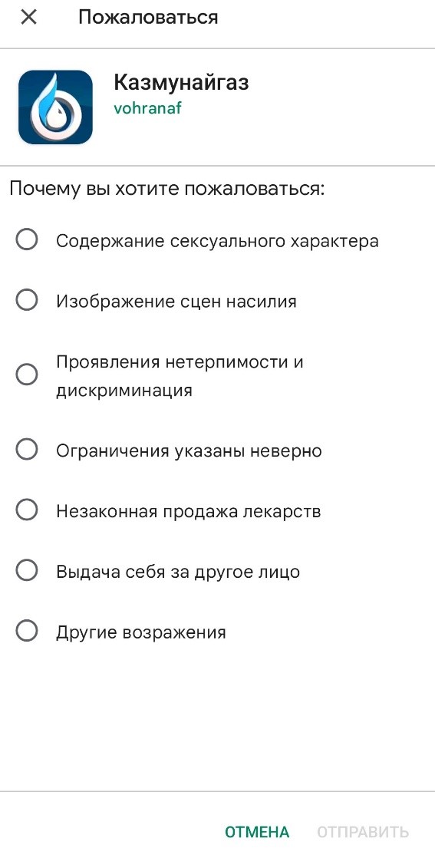Tap the Выдача себя за другое лицо text
The image size is (435, 868).
pos(178,571)
